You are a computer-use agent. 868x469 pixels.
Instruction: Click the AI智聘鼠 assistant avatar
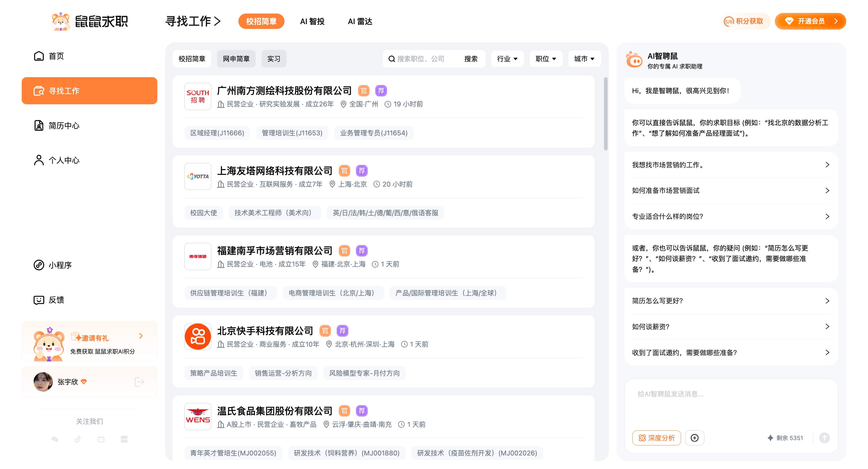point(634,60)
